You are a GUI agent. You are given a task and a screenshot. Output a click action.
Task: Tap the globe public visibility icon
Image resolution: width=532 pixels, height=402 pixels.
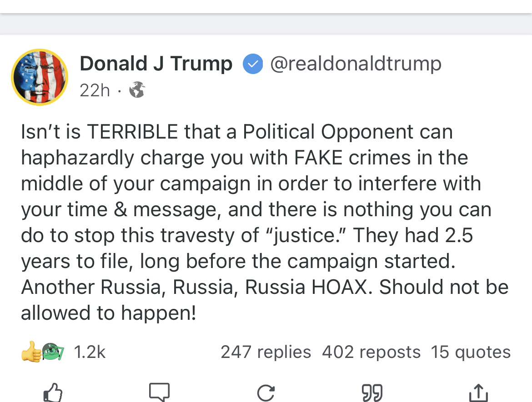click(137, 90)
